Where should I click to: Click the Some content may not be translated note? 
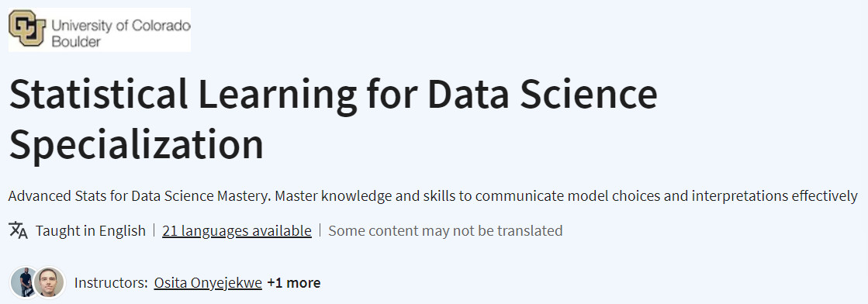point(445,230)
